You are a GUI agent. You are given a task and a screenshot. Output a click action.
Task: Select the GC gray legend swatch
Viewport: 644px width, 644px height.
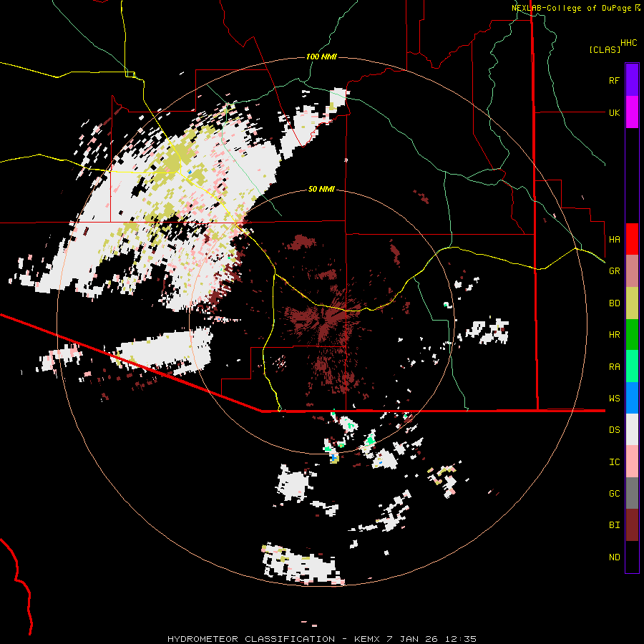[x=632, y=493]
